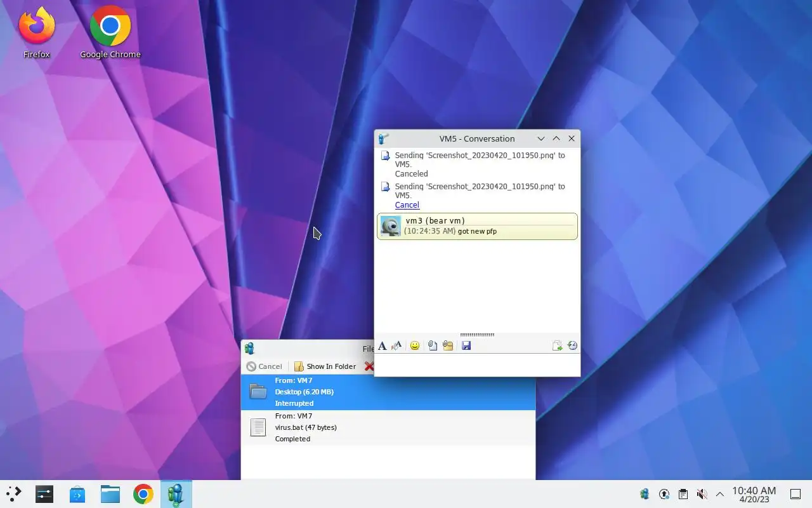Expand hidden system tray icons arrow
This screenshot has height=508, width=812.
tap(720, 494)
